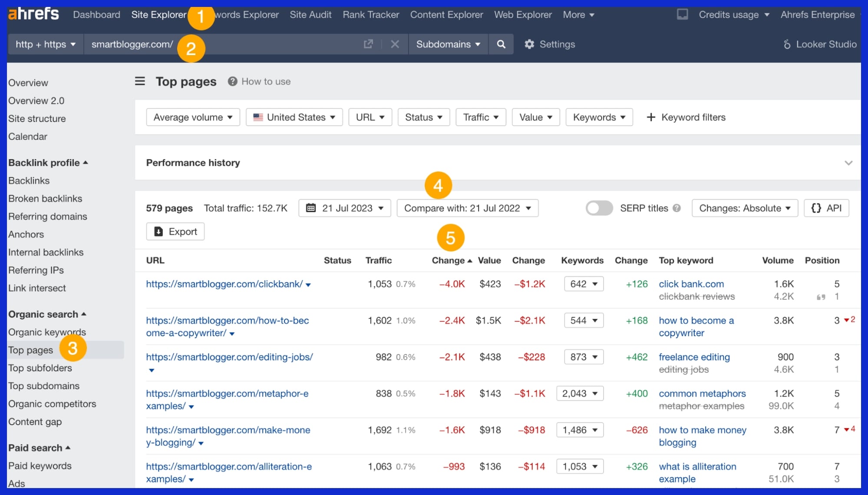Collapse Backlink profile section

click(x=48, y=163)
